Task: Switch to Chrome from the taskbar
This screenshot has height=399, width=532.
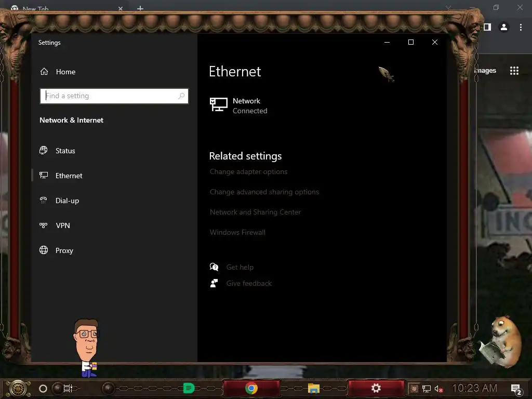Action: coord(251,388)
